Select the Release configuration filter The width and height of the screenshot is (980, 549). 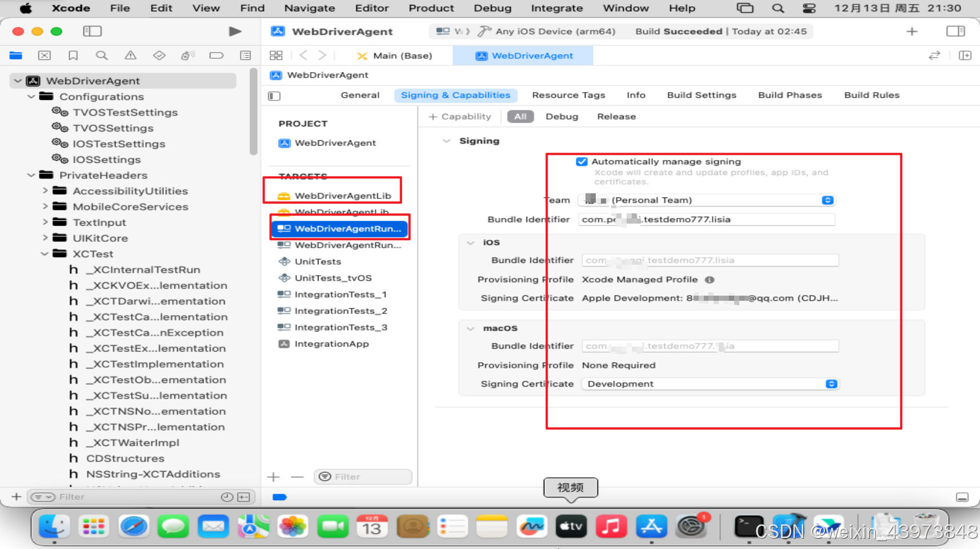(616, 117)
